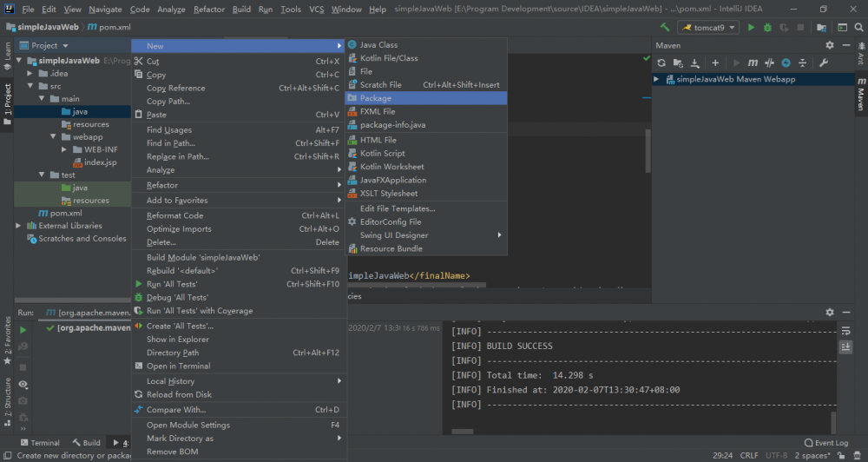Click Open in Terminal context entry
Viewport: 868px width, 462px height.
click(x=239, y=366)
